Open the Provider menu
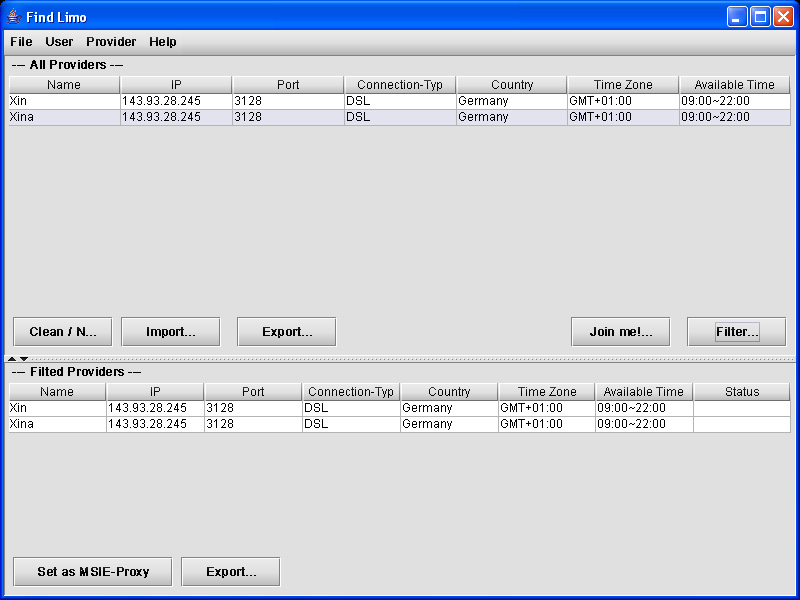 point(111,42)
